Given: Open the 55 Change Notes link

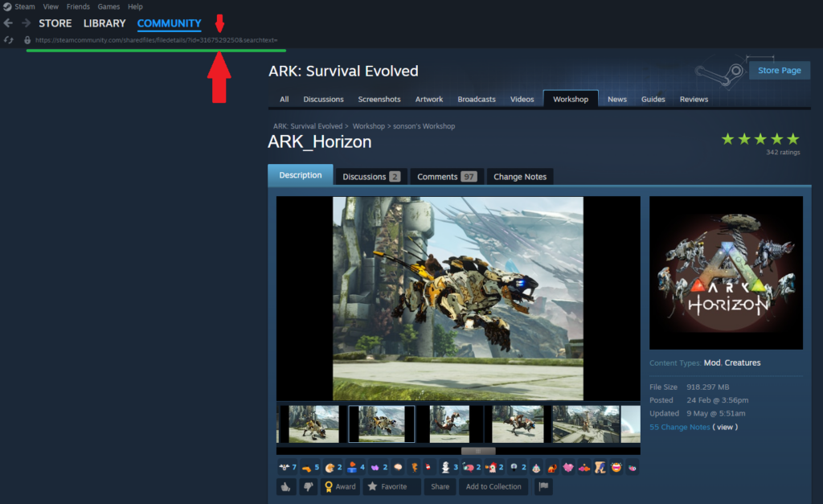Looking at the screenshot, I should click(x=679, y=427).
